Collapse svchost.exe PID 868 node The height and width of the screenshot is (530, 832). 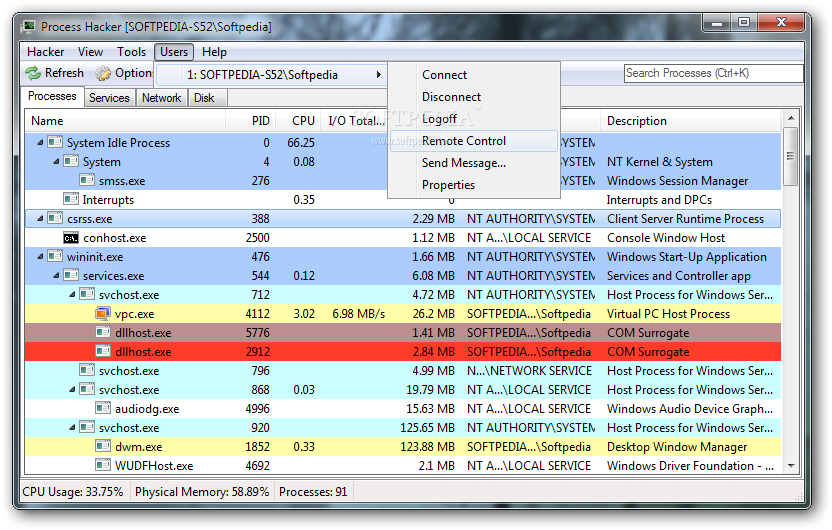click(73, 390)
